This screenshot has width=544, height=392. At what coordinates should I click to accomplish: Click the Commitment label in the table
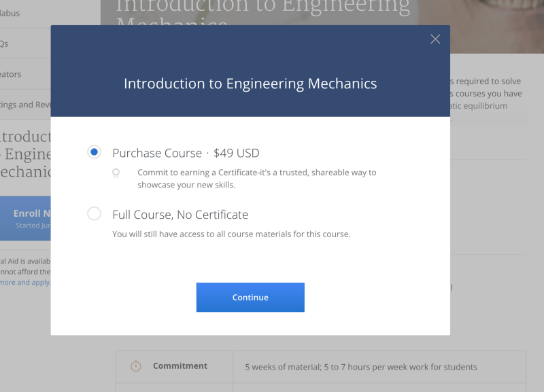pos(180,366)
